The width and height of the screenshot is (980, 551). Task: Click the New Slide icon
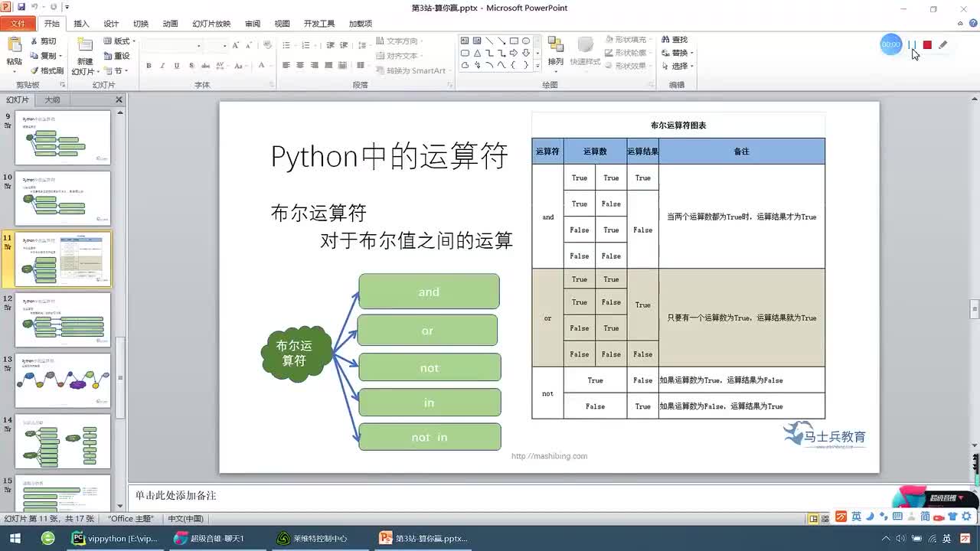pyautogui.click(x=85, y=46)
